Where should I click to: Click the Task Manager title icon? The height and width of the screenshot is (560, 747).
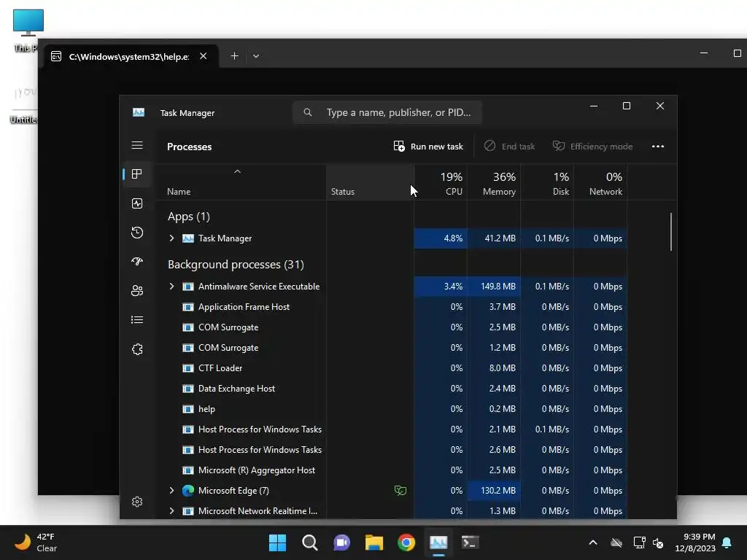[x=139, y=112]
